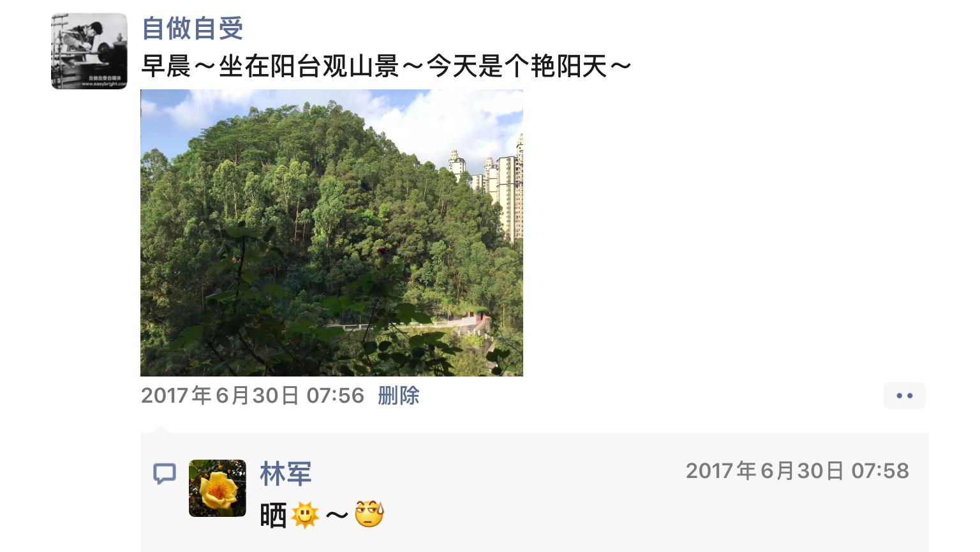Open the 自做自受 username link

pyautogui.click(x=192, y=29)
